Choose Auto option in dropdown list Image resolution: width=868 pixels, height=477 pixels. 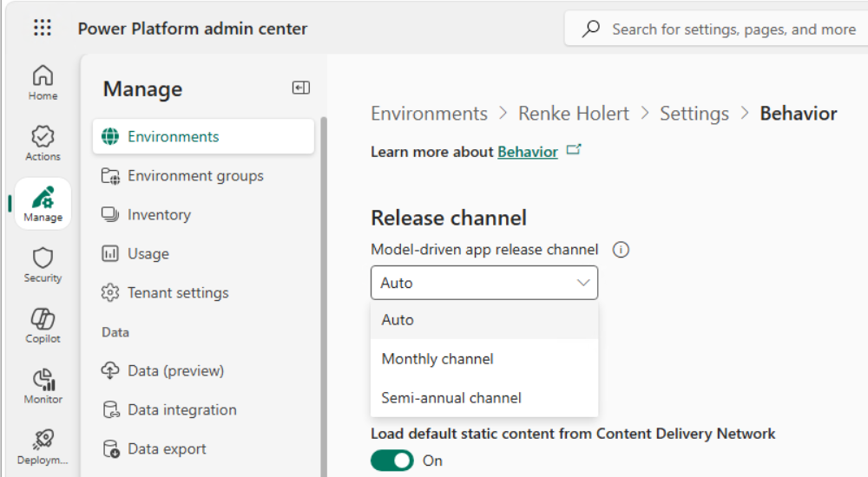(x=484, y=320)
